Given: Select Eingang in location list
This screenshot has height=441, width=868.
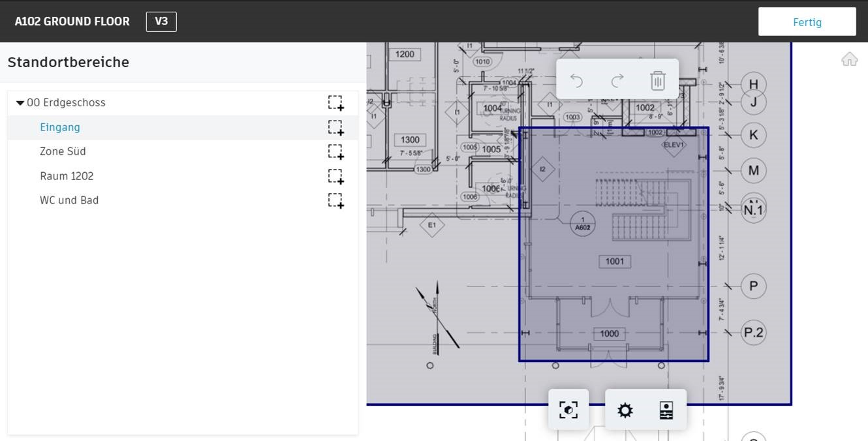Looking at the screenshot, I should 60,127.
